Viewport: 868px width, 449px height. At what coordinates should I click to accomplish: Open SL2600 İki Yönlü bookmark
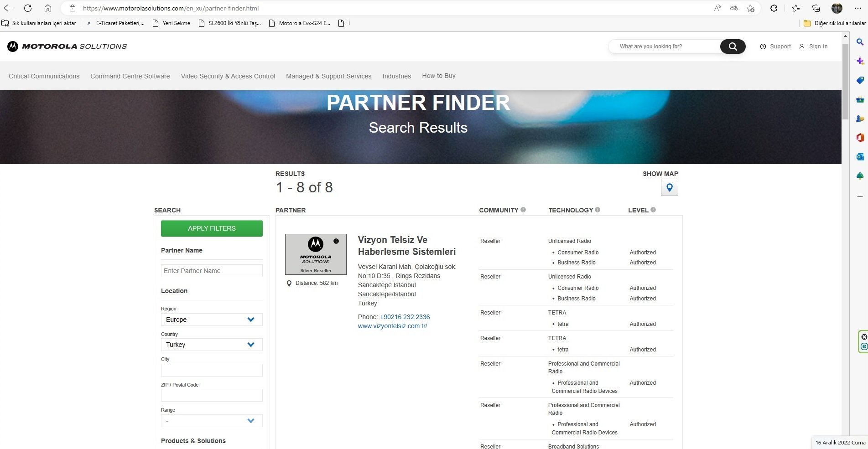(x=230, y=23)
